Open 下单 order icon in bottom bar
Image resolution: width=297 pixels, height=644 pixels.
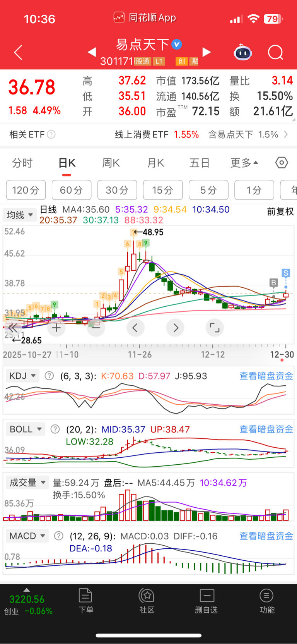[85, 601]
